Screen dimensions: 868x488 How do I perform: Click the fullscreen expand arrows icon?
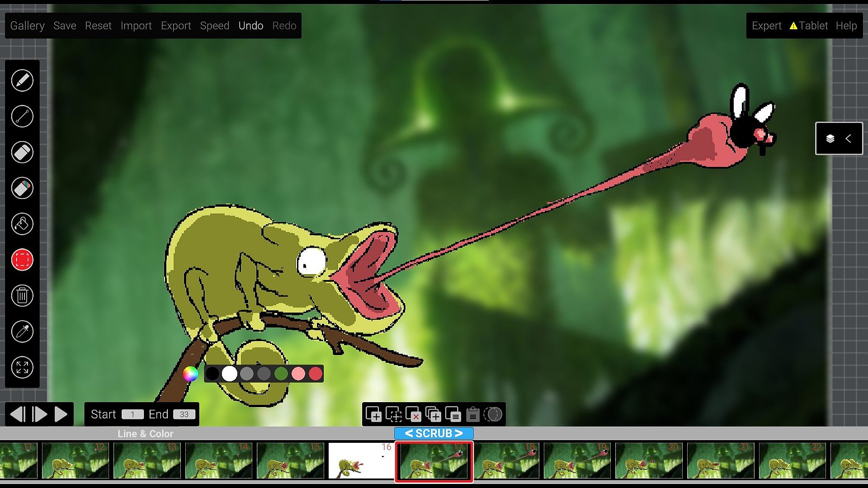click(22, 367)
